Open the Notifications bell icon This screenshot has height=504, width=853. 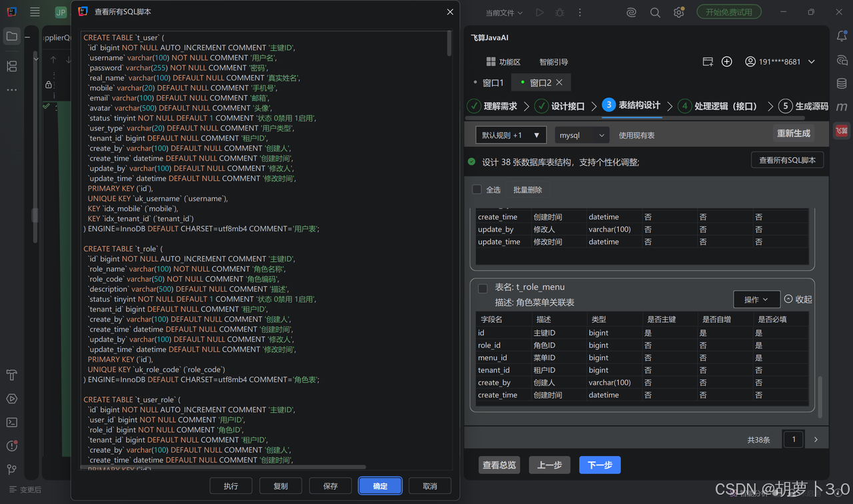point(842,37)
